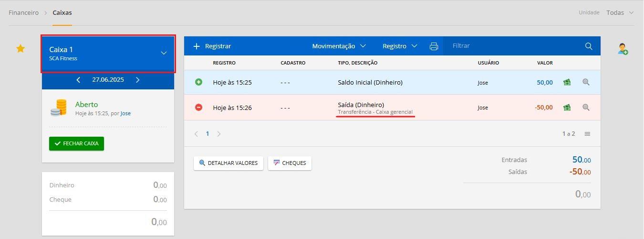
Task: Click the Financeiro breadcrumb
Action: click(x=23, y=12)
